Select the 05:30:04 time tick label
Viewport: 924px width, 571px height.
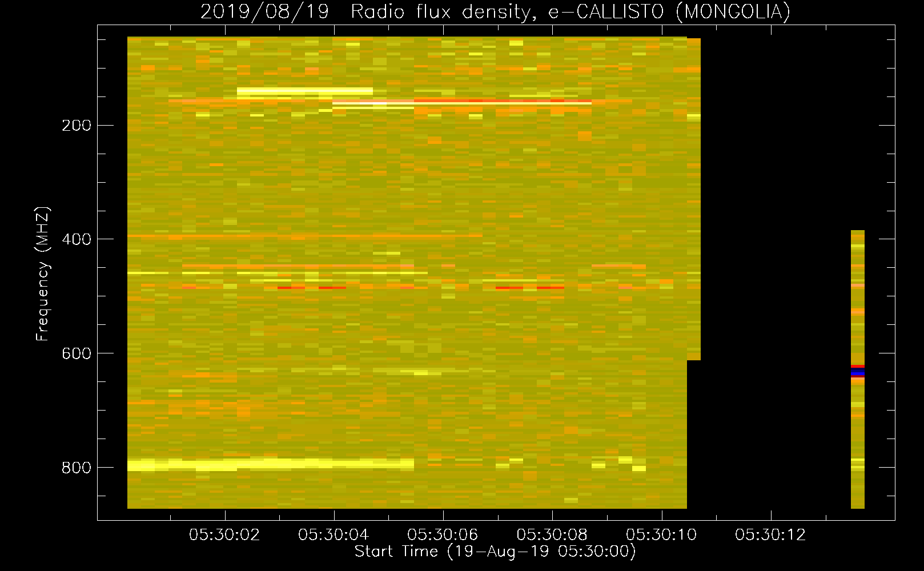coord(334,535)
